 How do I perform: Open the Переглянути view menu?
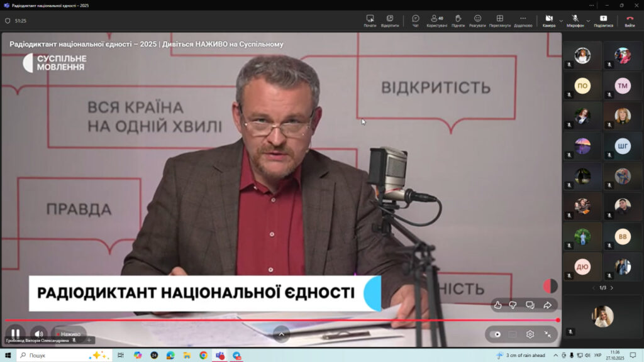click(x=499, y=21)
